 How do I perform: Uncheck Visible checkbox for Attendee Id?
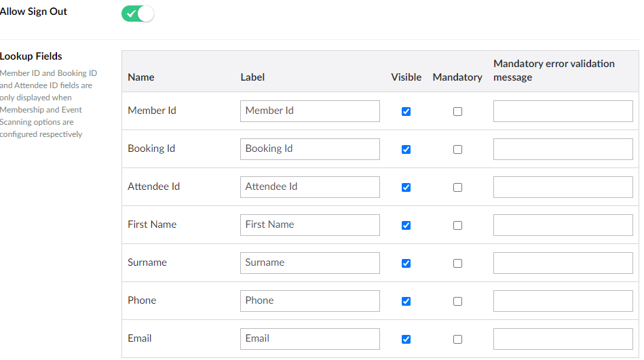point(406,187)
